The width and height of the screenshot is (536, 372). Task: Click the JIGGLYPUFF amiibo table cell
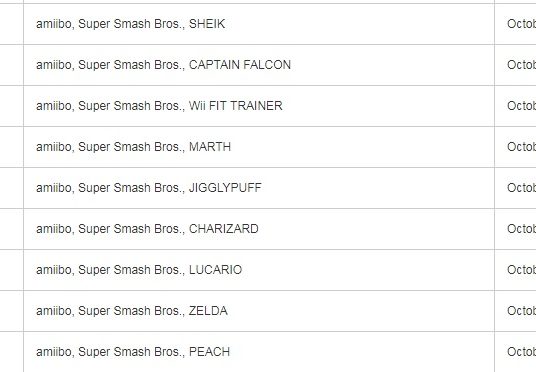[259, 188]
